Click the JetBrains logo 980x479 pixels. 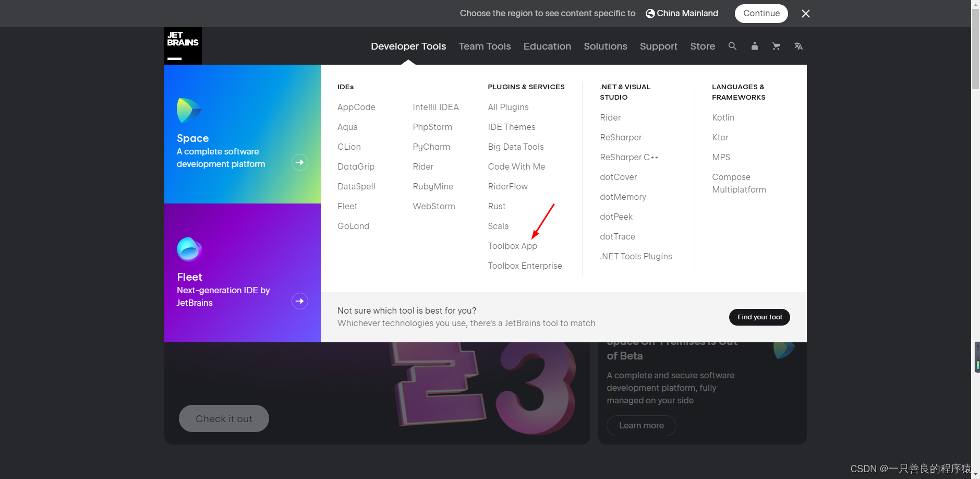pyautogui.click(x=183, y=46)
